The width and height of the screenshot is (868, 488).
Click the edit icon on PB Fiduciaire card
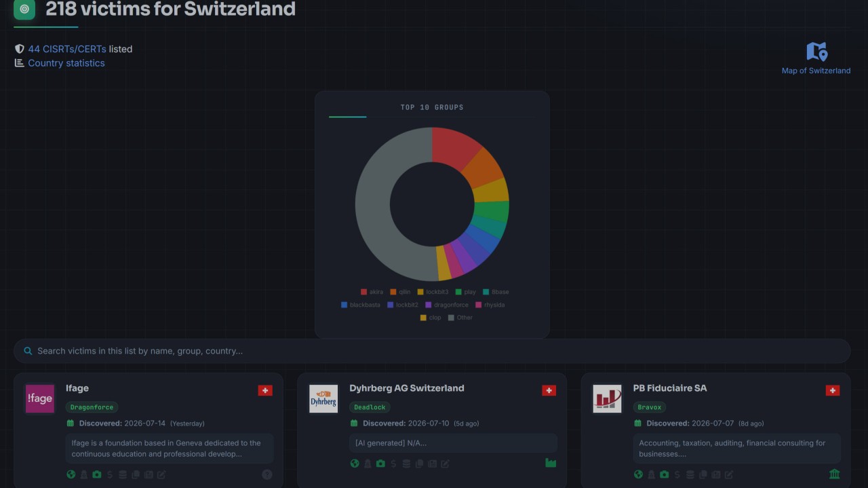click(x=728, y=474)
